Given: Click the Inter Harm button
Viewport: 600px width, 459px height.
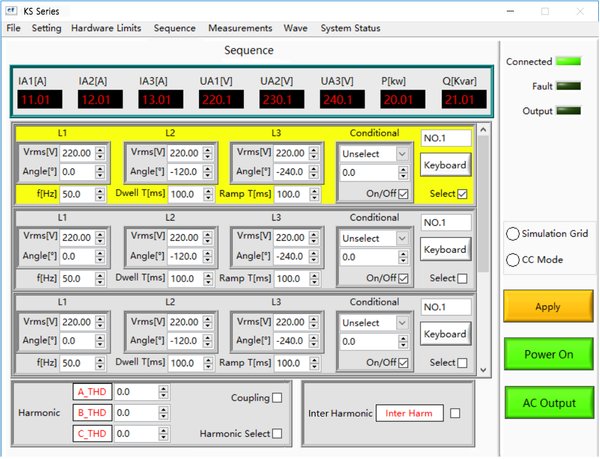Looking at the screenshot, I should (x=409, y=413).
